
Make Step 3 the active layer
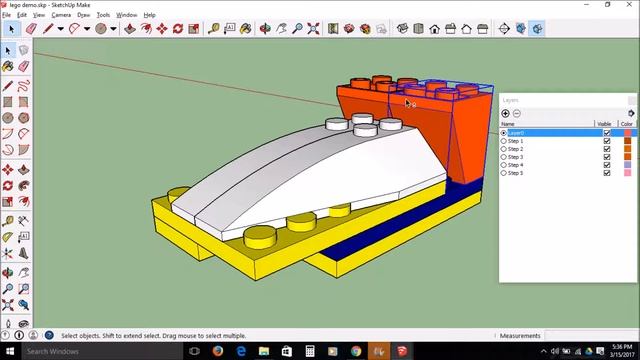coord(504,157)
